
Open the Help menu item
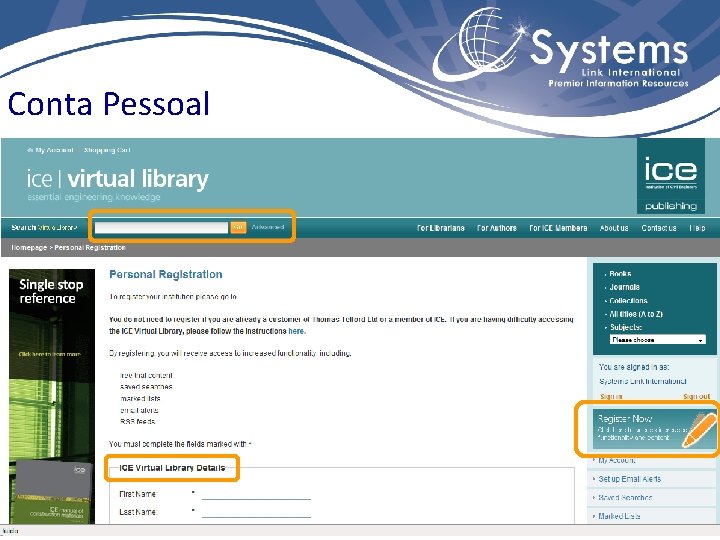[x=697, y=228]
